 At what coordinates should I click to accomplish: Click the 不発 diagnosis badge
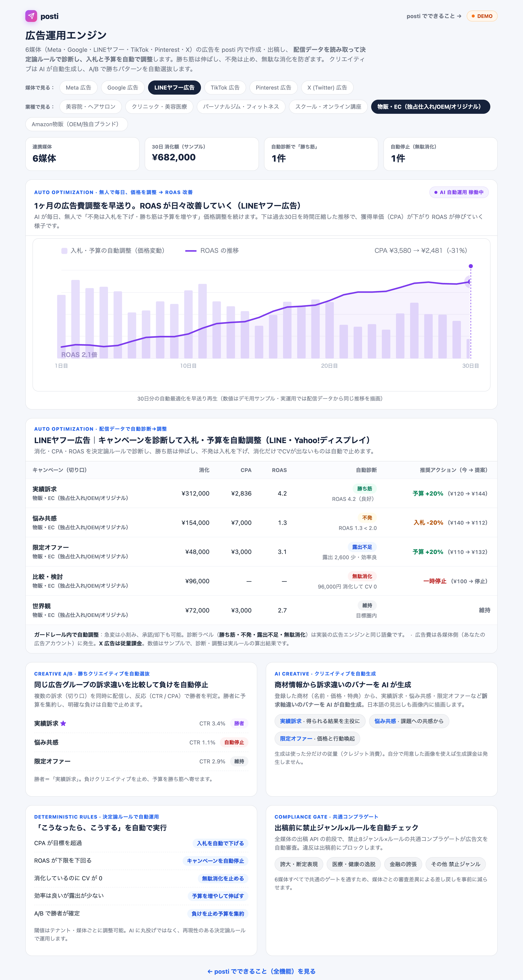(367, 518)
